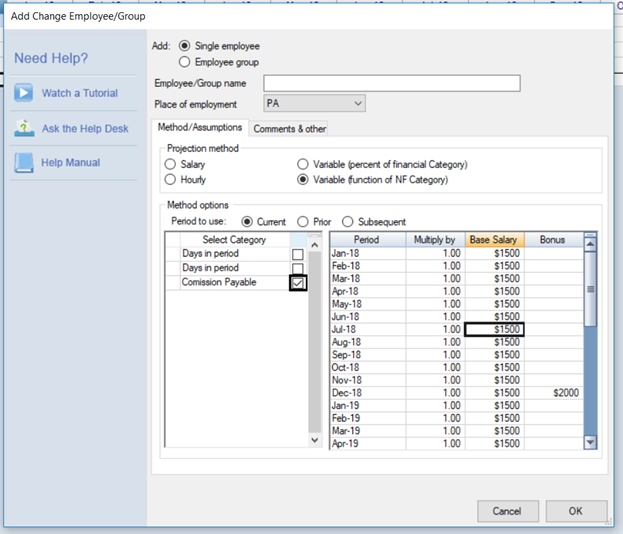Click the Watch a Tutorial play icon
The image size is (623, 534).
pyautogui.click(x=23, y=93)
